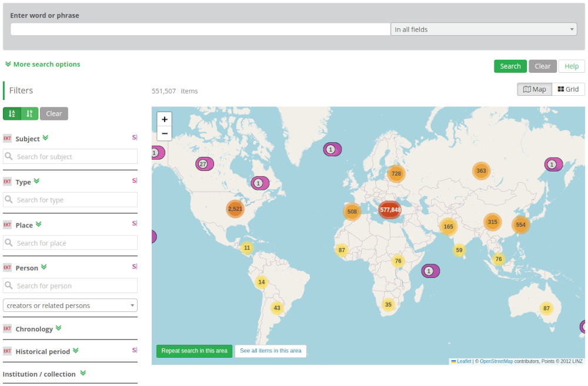Click the EKT icon beside Subject
The height and width of the screenshot is (386, 588).
(x=8, y=139)
